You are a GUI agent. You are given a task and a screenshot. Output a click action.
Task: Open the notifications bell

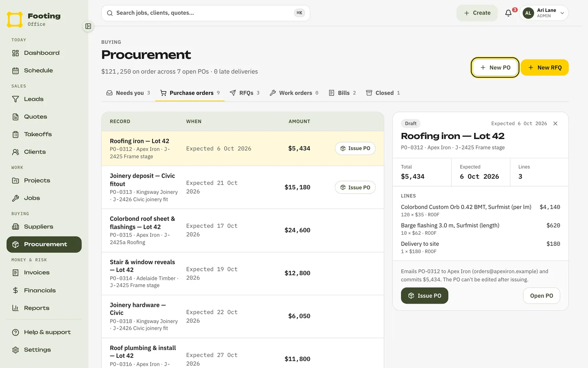[x=508, y=13]
